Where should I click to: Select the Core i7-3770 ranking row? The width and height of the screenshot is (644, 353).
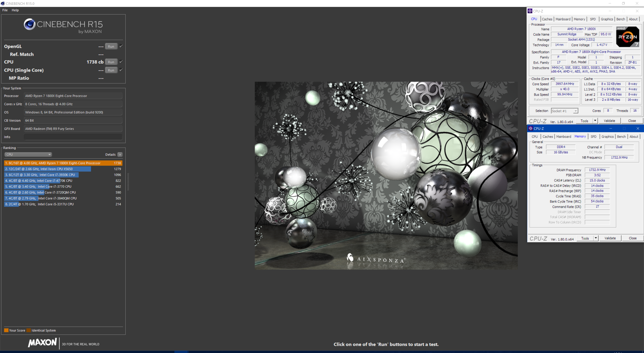pos(63,186)
